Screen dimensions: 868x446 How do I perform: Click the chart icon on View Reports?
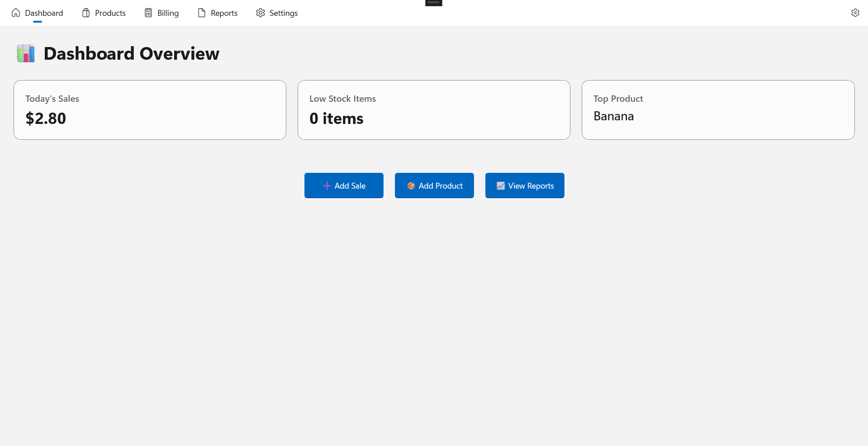coord(501,186)
